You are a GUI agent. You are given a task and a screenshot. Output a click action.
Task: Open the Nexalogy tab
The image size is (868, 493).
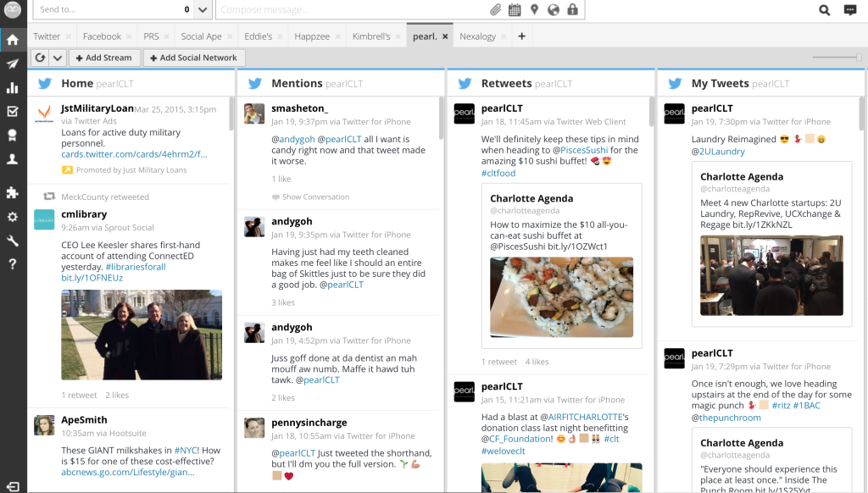pos(477,36)
